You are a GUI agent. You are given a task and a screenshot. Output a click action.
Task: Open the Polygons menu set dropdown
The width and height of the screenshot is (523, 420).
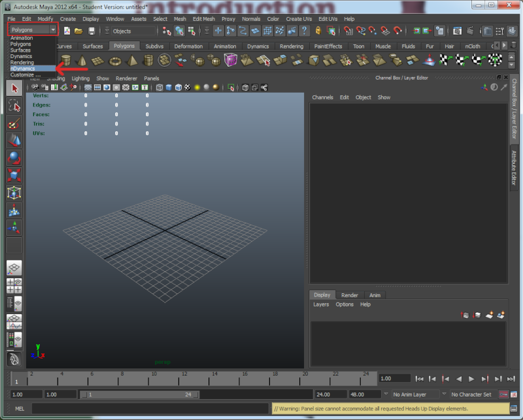pos(33,29)
